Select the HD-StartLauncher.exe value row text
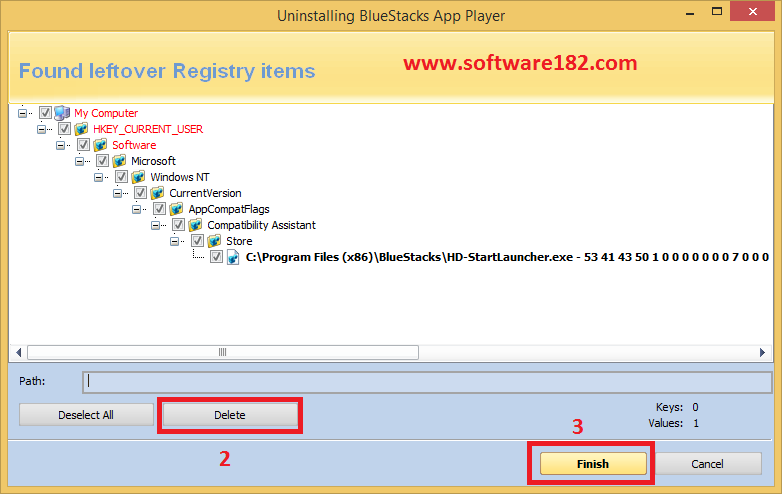Viewport: 782px width, 494px height. (507, 257)
